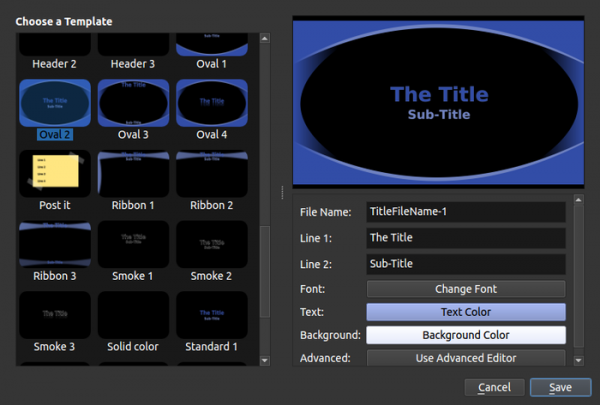600x405 pixels.
Task: Select the Oval 2 template thumbnail
Action: pyautogui.click(x=55, y=103)
